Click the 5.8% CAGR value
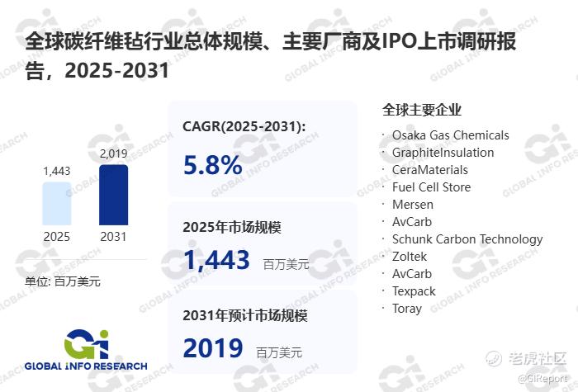This screenshot has height=392, width=578. 213,165
